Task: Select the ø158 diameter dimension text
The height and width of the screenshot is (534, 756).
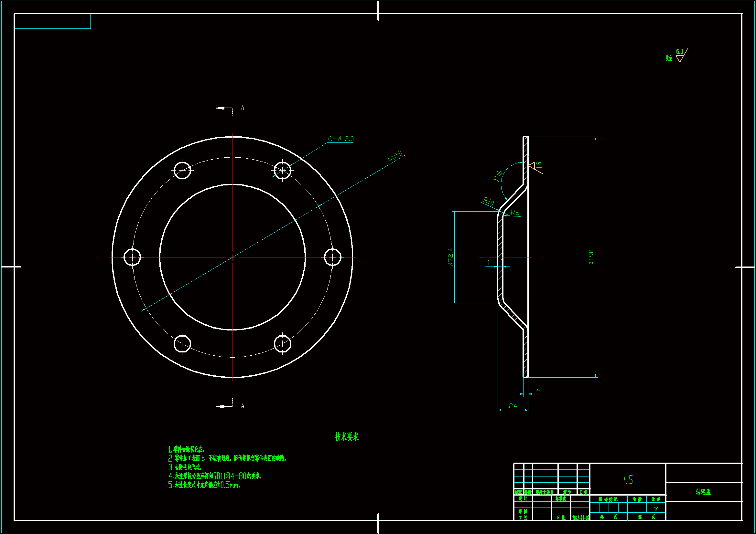Action: pos(395,156)
